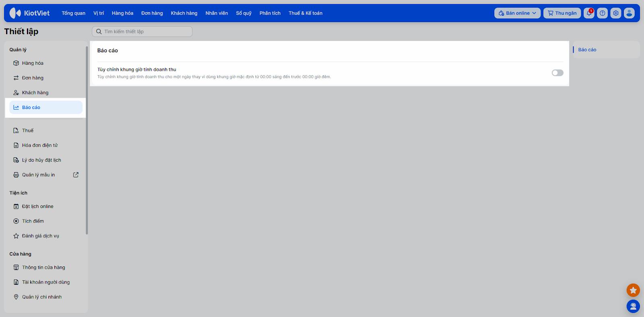The width and height of the screenshot is (644, 317).
Task: Open the Sổ quỹ menu
Action: click(x=244, y=13)
